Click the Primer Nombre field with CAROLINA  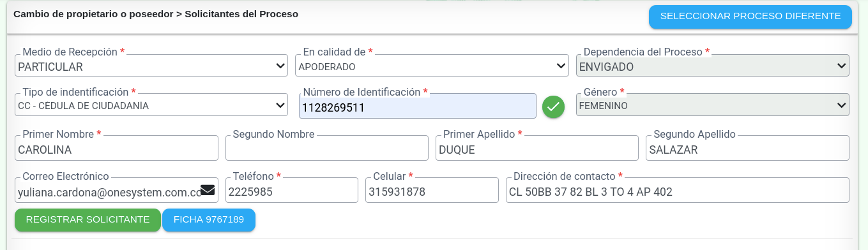click(116, 148)
